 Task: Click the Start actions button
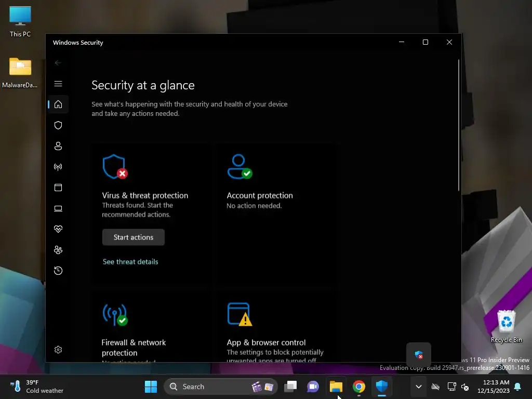tap(134, 237)
